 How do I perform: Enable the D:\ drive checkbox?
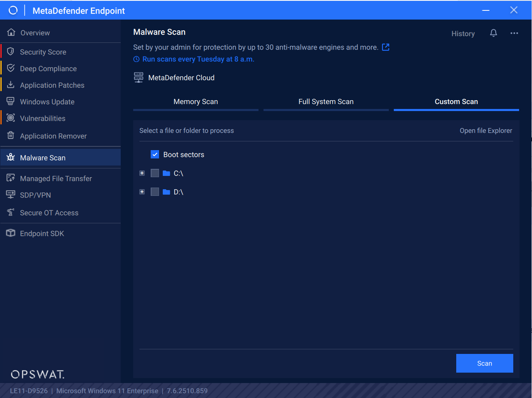(x=155, y=192)
